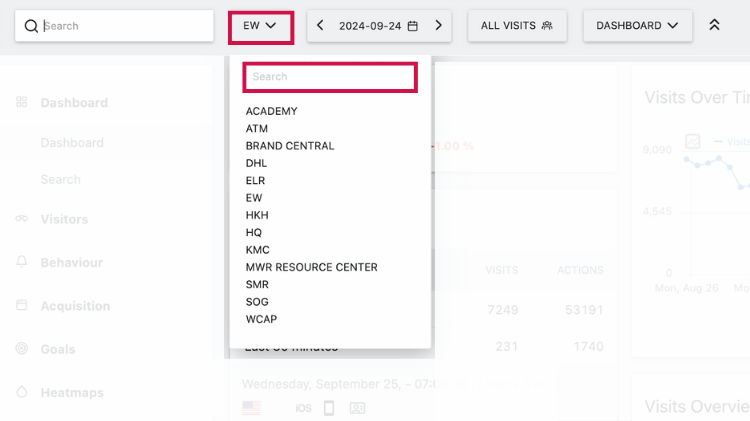The image size is (750, 421).
Task: Choose BRAND CENTRAL in the site list
Action: (290, 146)
